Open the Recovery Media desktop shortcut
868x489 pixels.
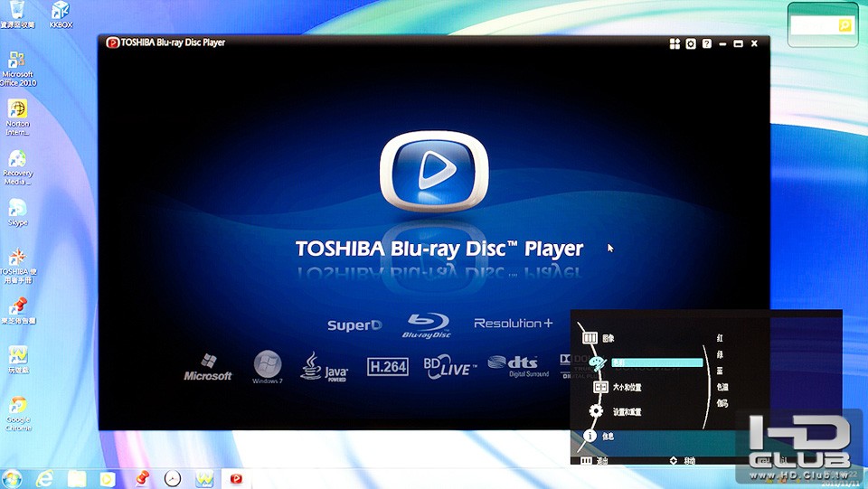point(17,167)
